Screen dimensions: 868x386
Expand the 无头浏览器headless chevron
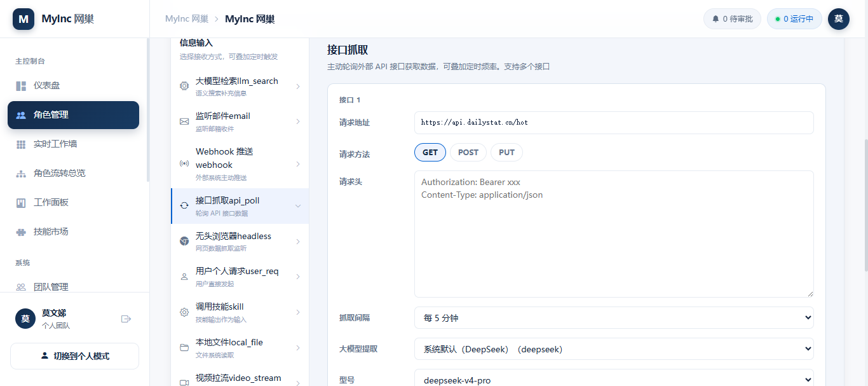(x=298, y=241)
